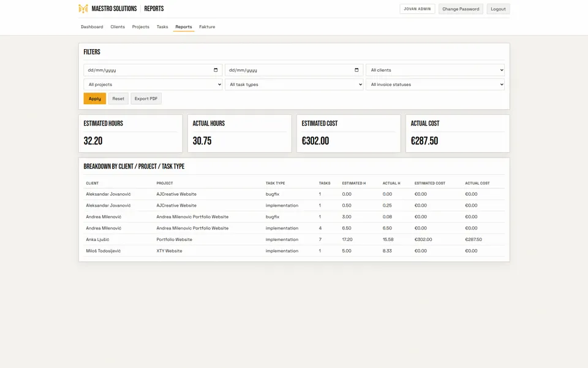Click Andrea Milenović in the bugfix row
This screenshot has height=368, width=588.
pos(104,217)
